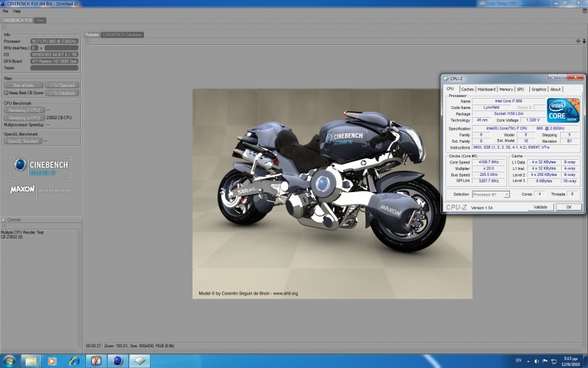Screen dimensions: 588x368
Task: Click the Start all tests button
Action: [x=24, y=85]
